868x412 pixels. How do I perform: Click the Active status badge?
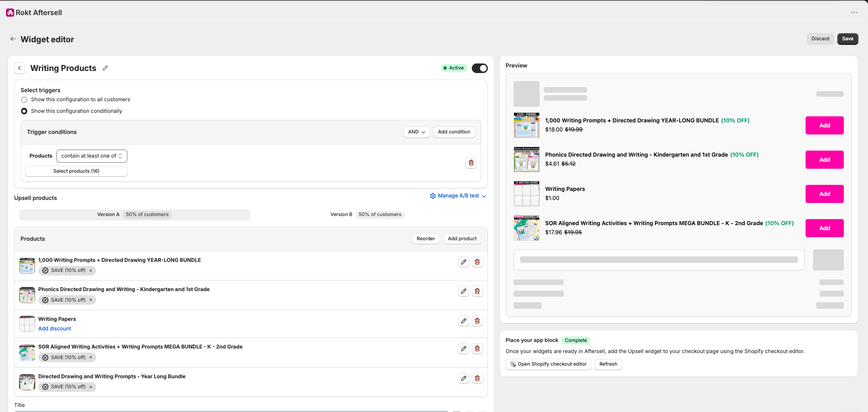coord(454,68)
